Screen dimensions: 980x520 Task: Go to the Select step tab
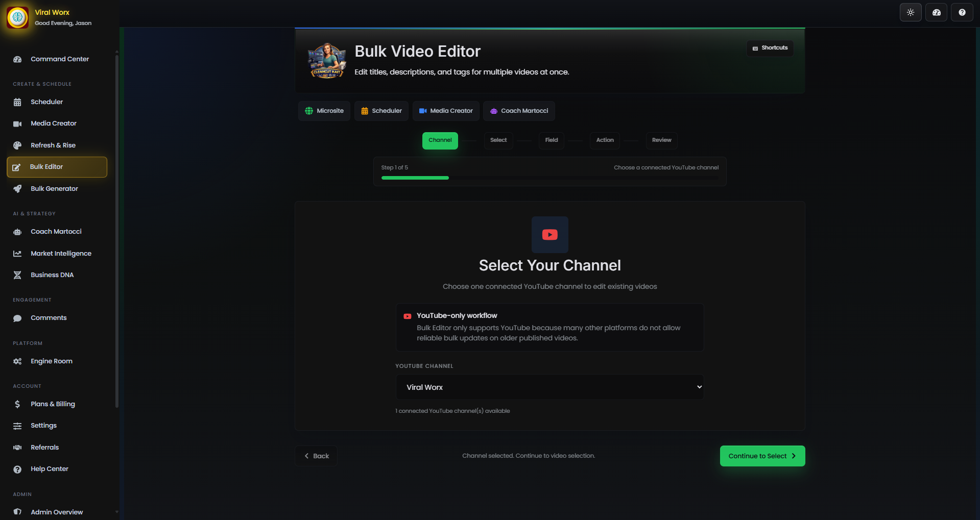point(498,140)
